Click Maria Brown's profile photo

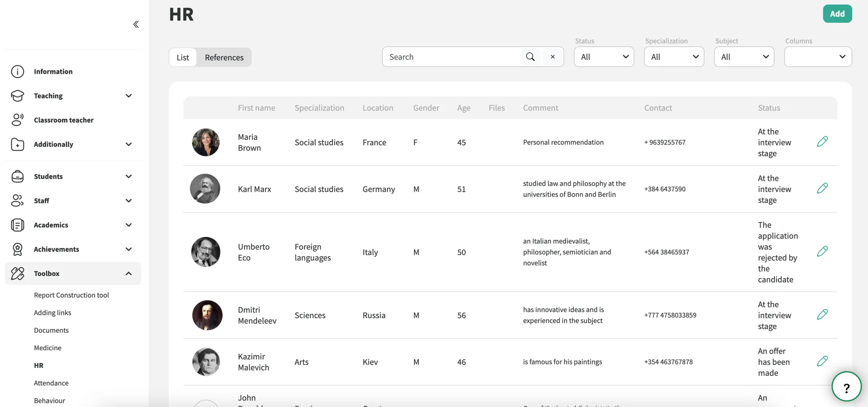point(206,142)
